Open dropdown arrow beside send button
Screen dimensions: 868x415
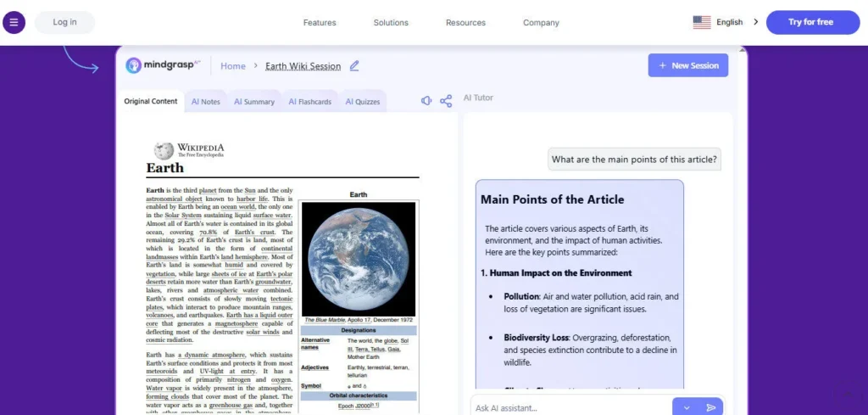click(x=687, y=407)
